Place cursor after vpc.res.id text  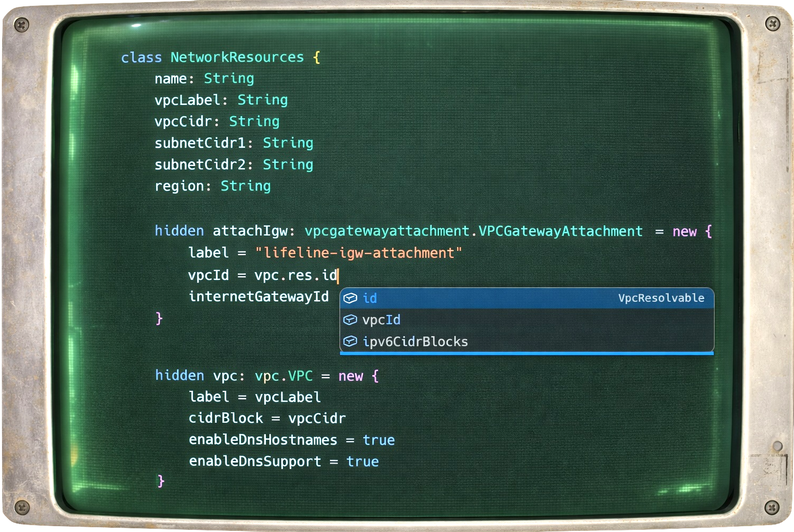338,275
